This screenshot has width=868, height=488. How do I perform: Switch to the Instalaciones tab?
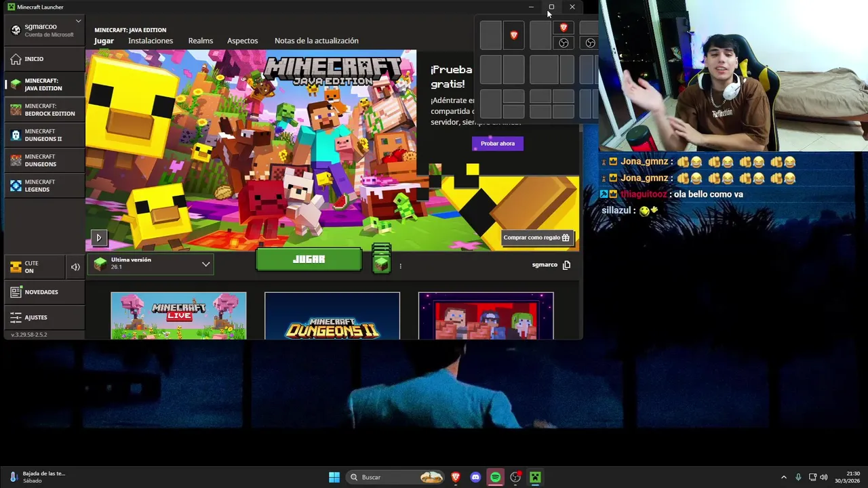click(151, 41)
